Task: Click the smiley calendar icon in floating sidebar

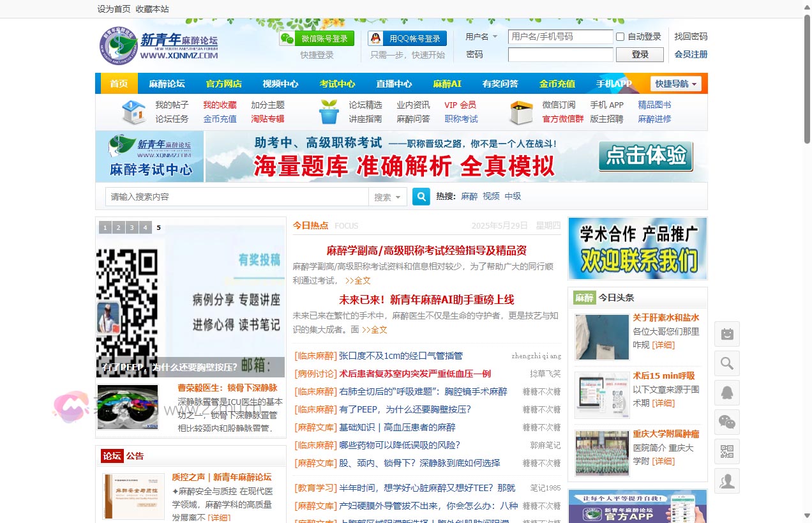Action: (726, 334)
